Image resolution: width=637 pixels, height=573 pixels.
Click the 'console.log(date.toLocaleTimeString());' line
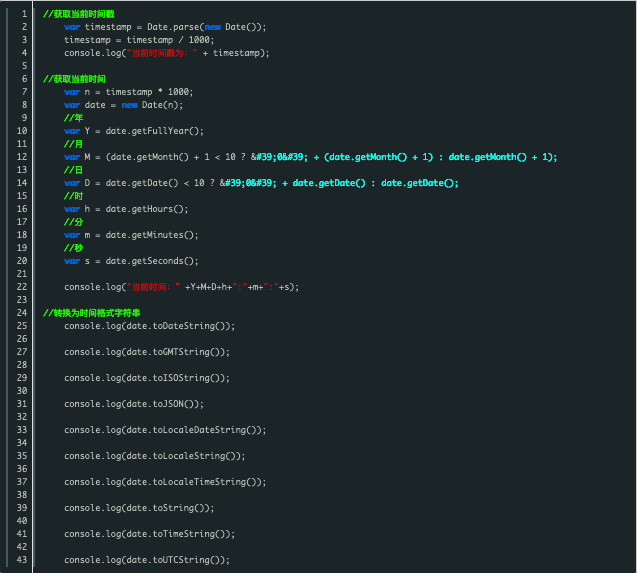click(x=165, y=482)
